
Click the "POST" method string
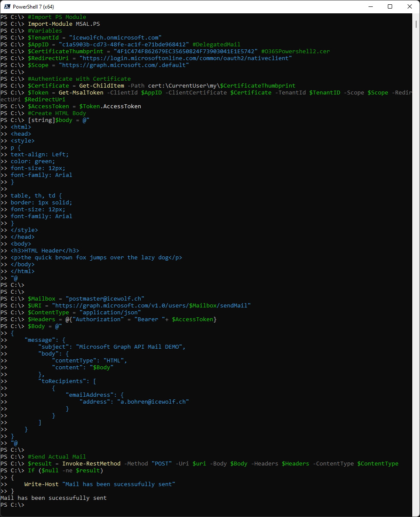[162, 464]
